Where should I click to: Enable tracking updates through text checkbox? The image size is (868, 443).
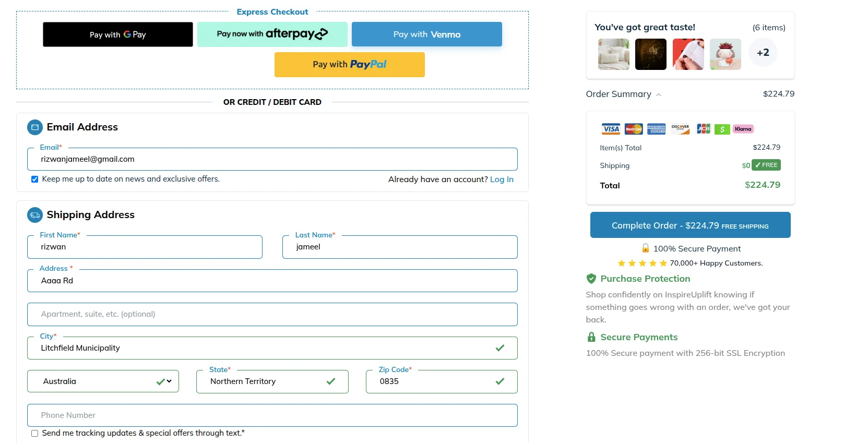(34, 433)
